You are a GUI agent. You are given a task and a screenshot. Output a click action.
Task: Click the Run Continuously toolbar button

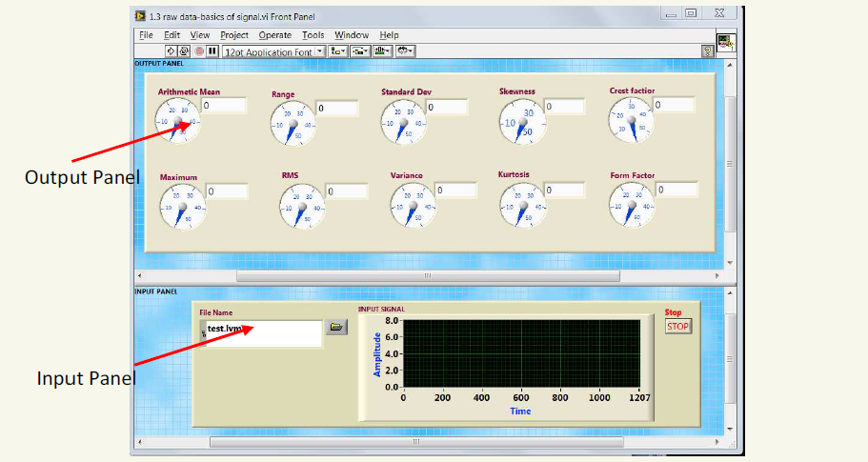coord(184,50)
